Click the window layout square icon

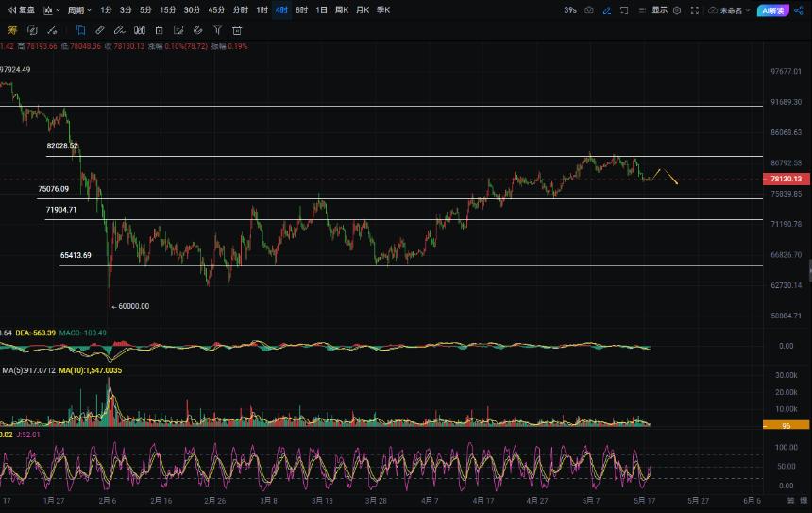[624, 9]
